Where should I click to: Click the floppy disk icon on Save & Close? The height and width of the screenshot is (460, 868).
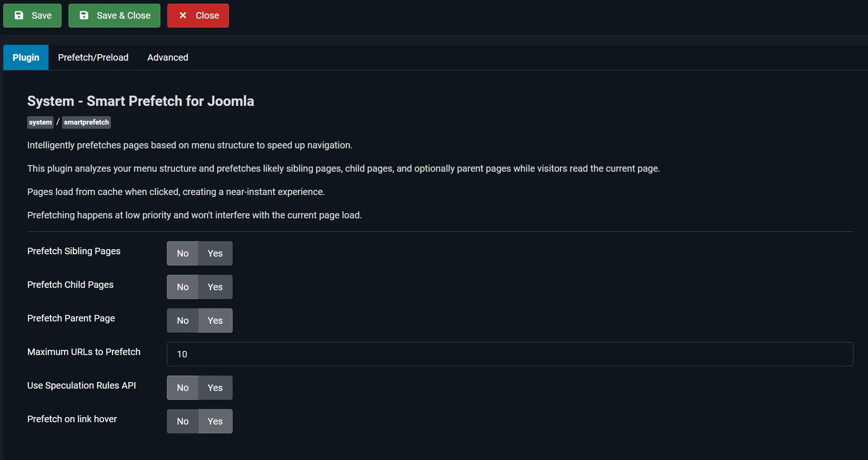tap(84, 15)
